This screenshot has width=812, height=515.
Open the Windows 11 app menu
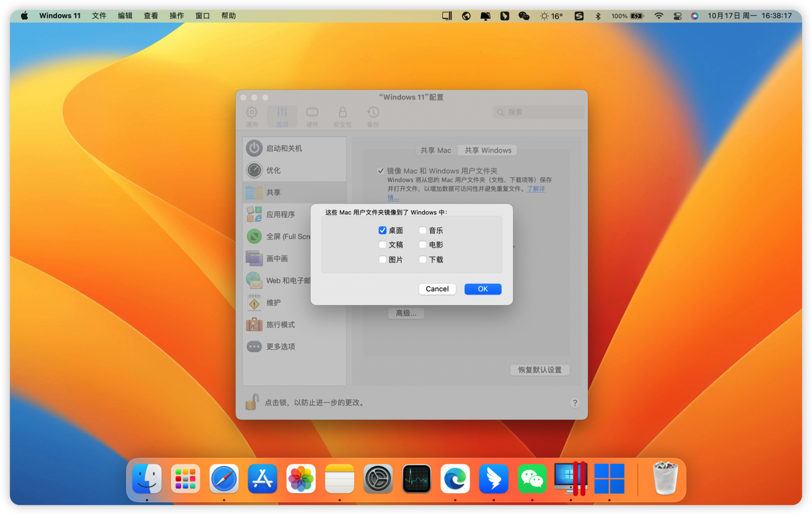[60, 16]
